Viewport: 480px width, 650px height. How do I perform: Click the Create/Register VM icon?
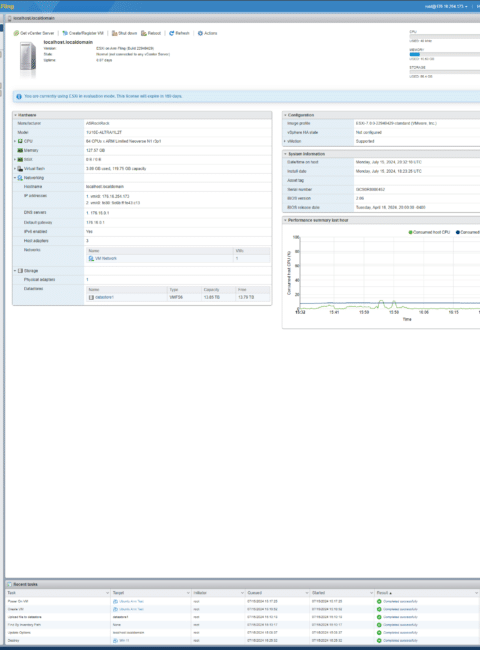(x=65, y=33)
